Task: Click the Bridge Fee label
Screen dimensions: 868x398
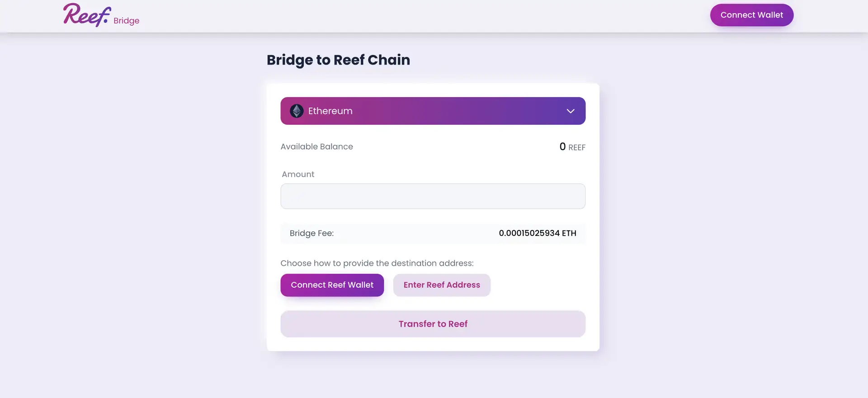Action: [x=311, y=233]
